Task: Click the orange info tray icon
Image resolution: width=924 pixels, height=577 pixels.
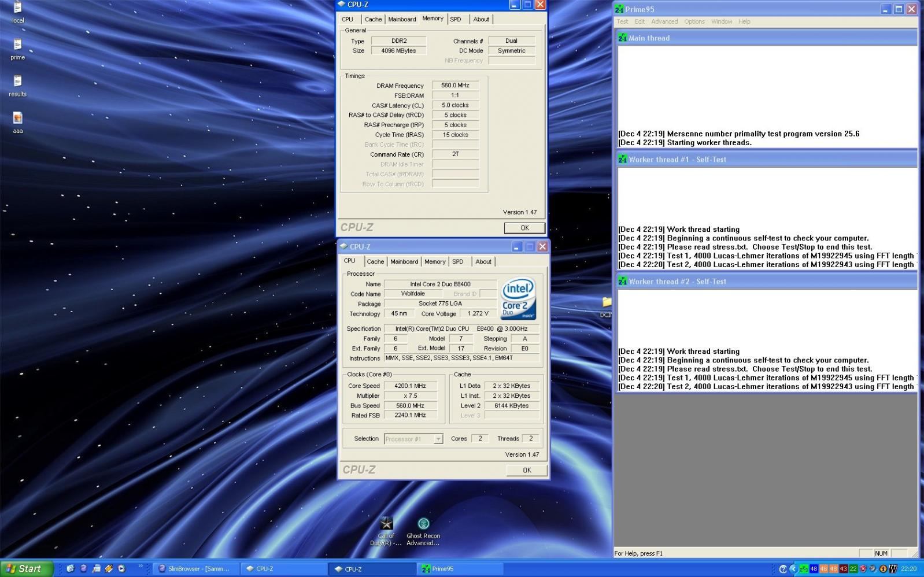Action: 883,569
